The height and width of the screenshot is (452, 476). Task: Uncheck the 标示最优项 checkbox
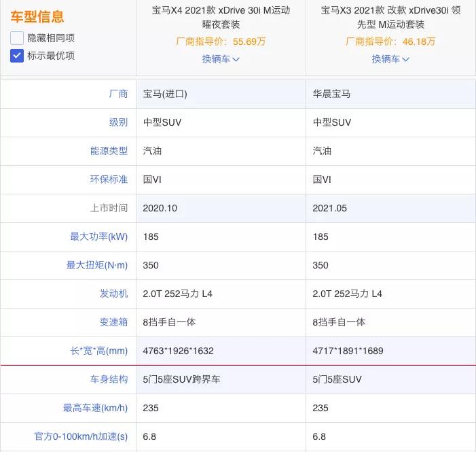coord(17,56)
